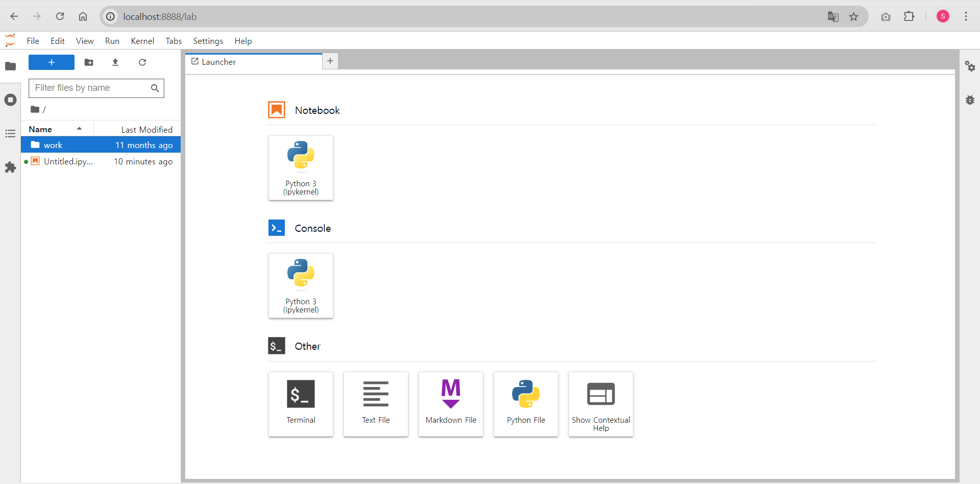Open the Tabs menu

pos(174,41)
